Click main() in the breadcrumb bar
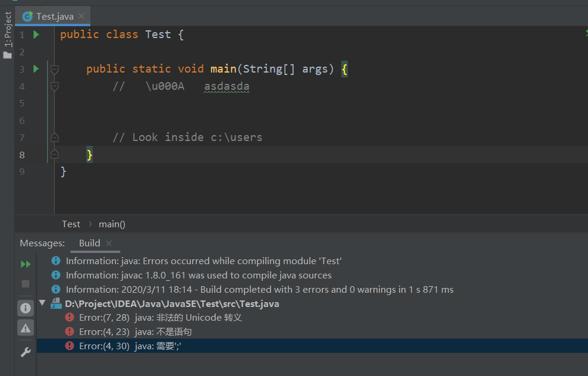588x376 pixels. 112,224
